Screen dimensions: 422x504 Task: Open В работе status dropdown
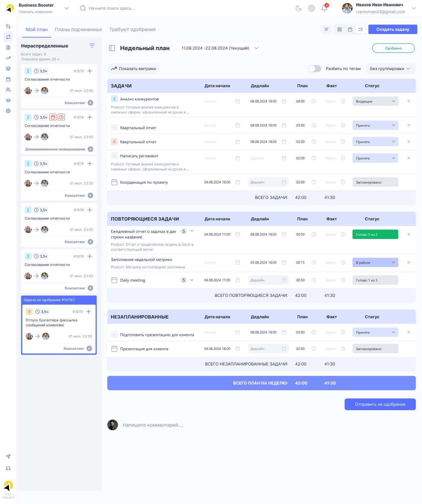(375, 262)
